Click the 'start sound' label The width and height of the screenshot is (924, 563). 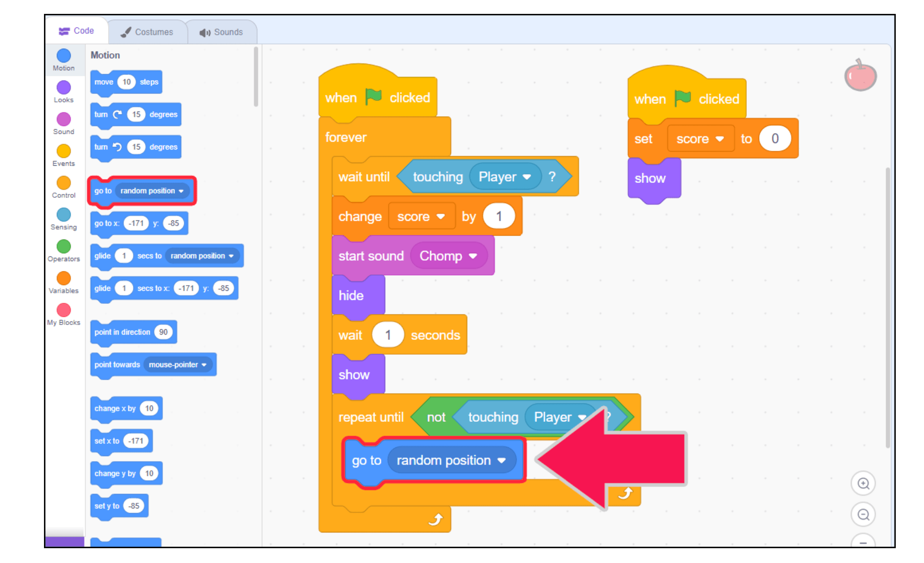pos(371,256)
